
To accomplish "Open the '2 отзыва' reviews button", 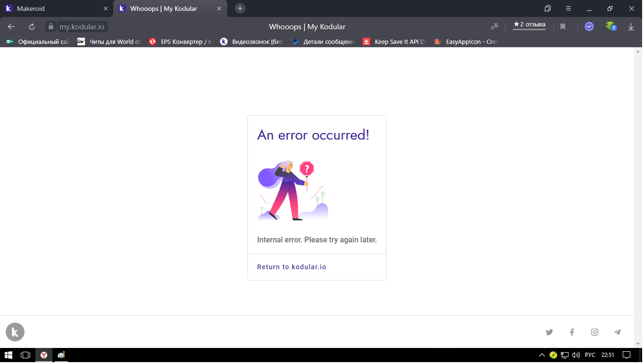I will point(529,25).
